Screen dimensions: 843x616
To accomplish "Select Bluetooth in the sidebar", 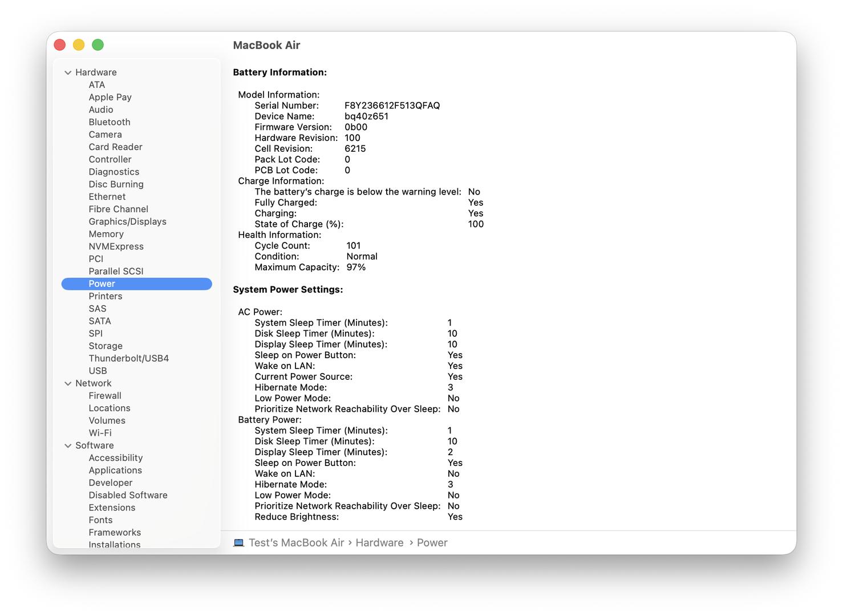I will [x=110, y=122].
